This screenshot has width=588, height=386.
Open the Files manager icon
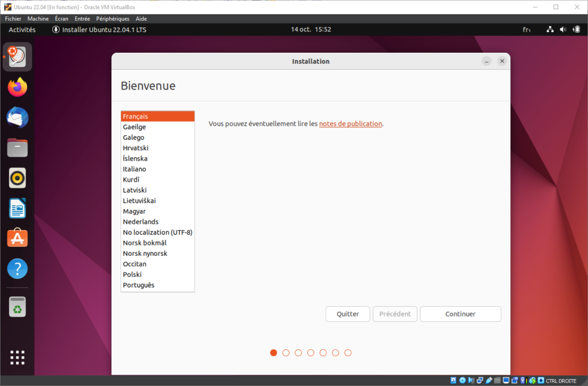(17, 148)
